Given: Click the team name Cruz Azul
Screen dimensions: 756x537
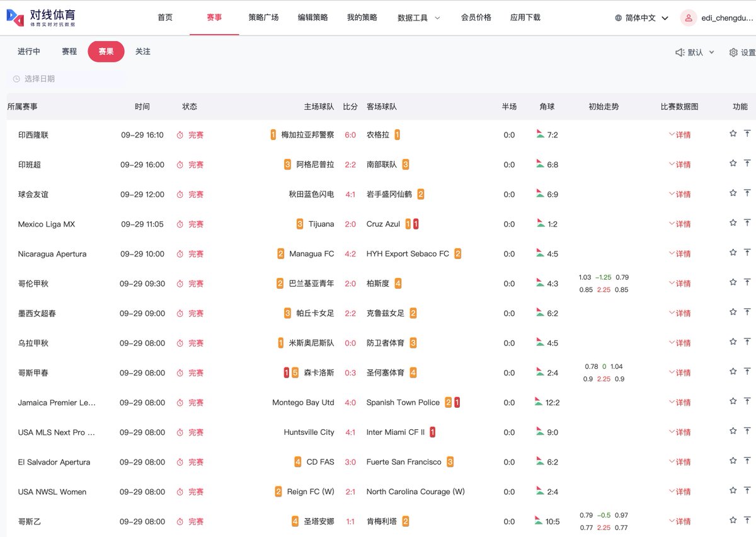Looking at the screenshot, I should 383,224.
